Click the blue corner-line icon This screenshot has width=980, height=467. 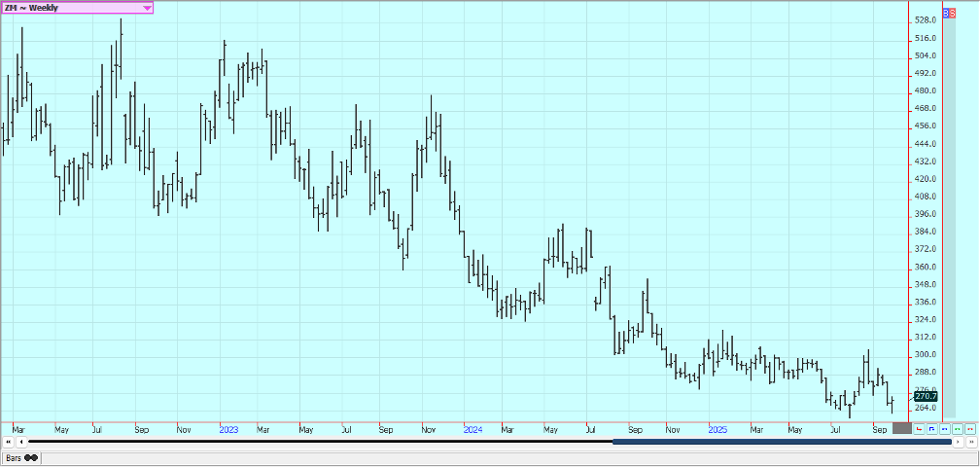(932, 428)
